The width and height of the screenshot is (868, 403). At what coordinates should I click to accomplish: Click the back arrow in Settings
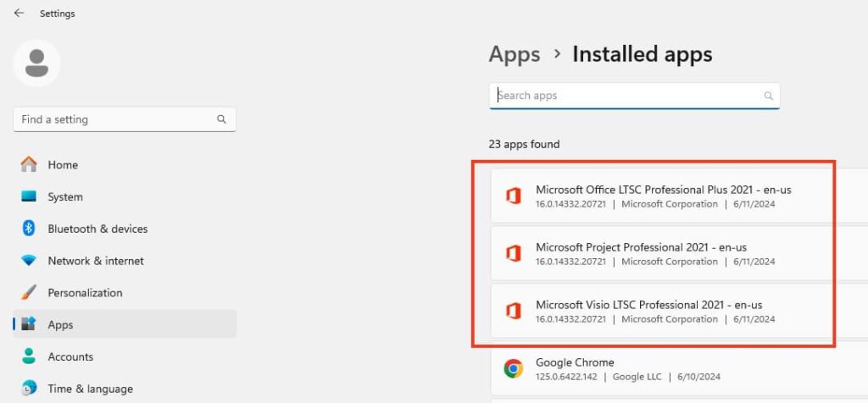point(19,14)
